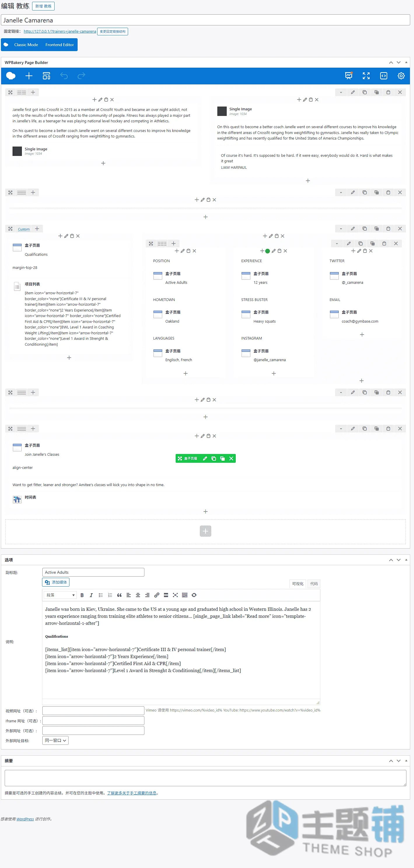The width and height of the screenshot is (414, 868).
Task: Click the coach@gymbase.com element text
Action: click(x=360, y=321)
